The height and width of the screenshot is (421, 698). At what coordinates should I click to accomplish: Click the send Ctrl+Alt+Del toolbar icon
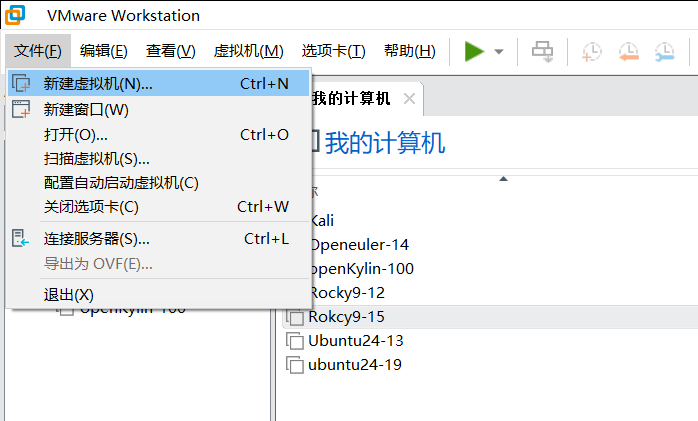point(542,52)
